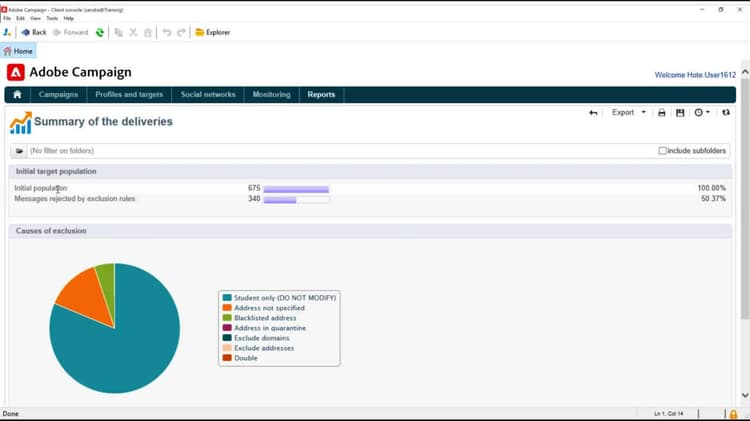Open Profiles and targets tab
Viewport: 750px width, 421px height.
click(129, 95)
